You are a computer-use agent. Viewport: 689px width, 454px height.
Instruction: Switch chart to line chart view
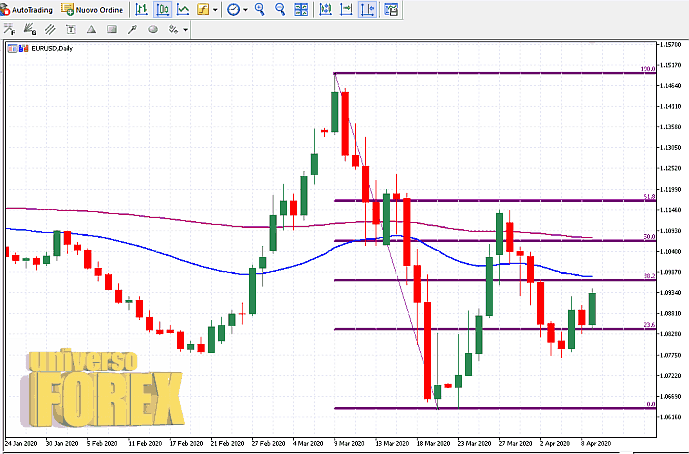click(181, 9)
